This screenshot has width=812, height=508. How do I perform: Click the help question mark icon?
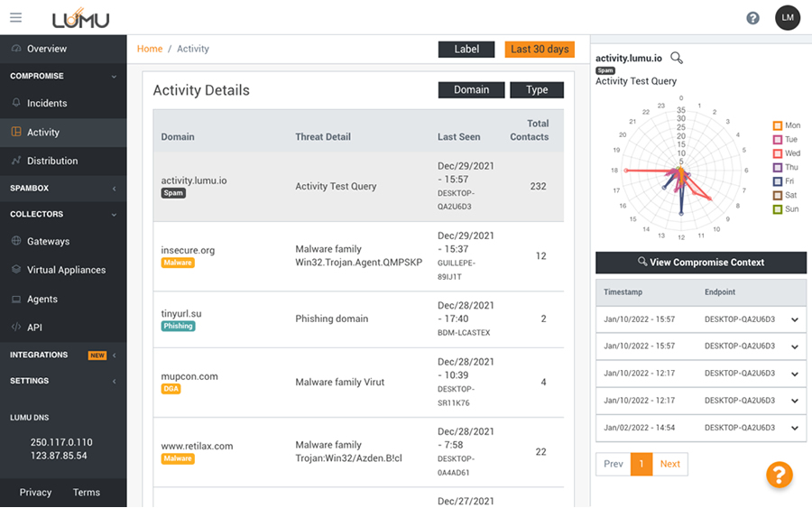[x=752, y=18]
